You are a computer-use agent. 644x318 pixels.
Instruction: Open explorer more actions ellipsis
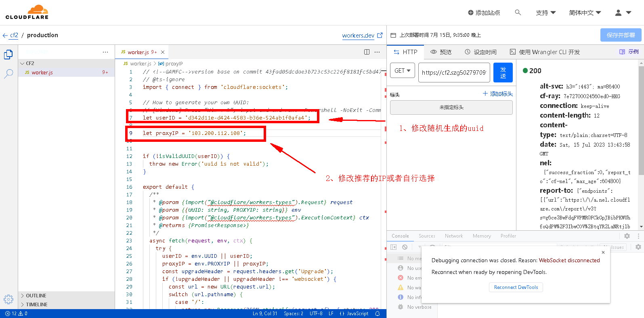[105, 52]
